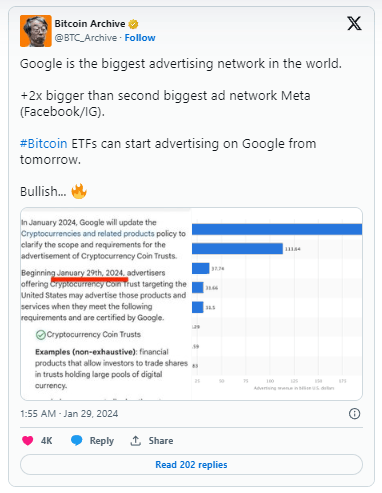
Task: Click the fire emoji after Bullish
Action: pos(79,191)
